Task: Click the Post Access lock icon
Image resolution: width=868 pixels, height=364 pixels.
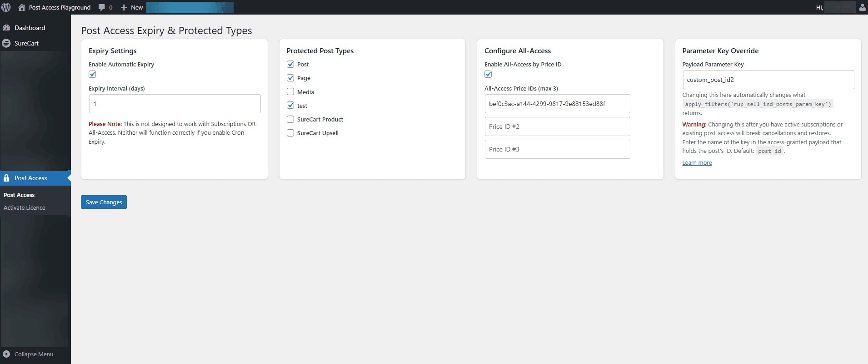Action: tap(6, 178)
